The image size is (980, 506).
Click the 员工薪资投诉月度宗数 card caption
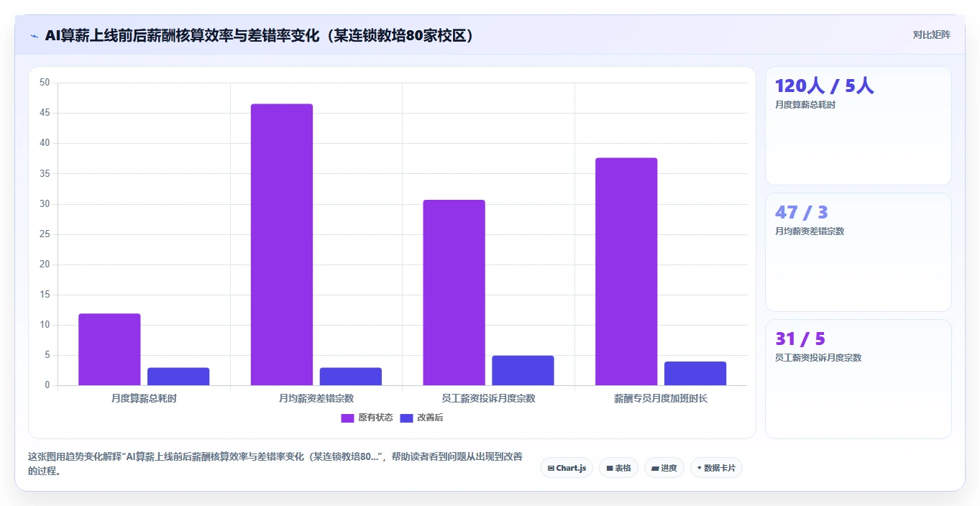pyautogui.click(x=818, y=358)
